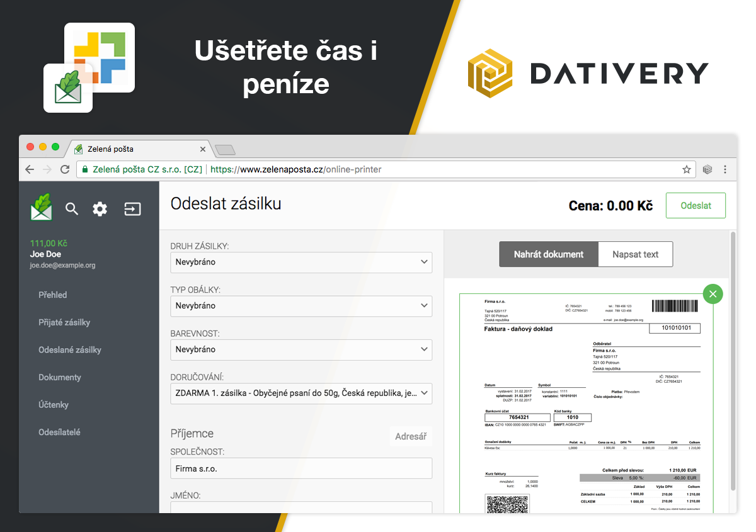Expand the Typ obálky dropdown
This screenshot has height=532, width=756.
(301, 305)
